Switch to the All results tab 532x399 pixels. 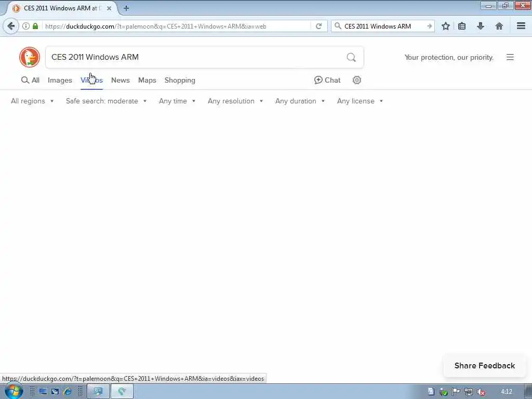click(x=30, y=80)
